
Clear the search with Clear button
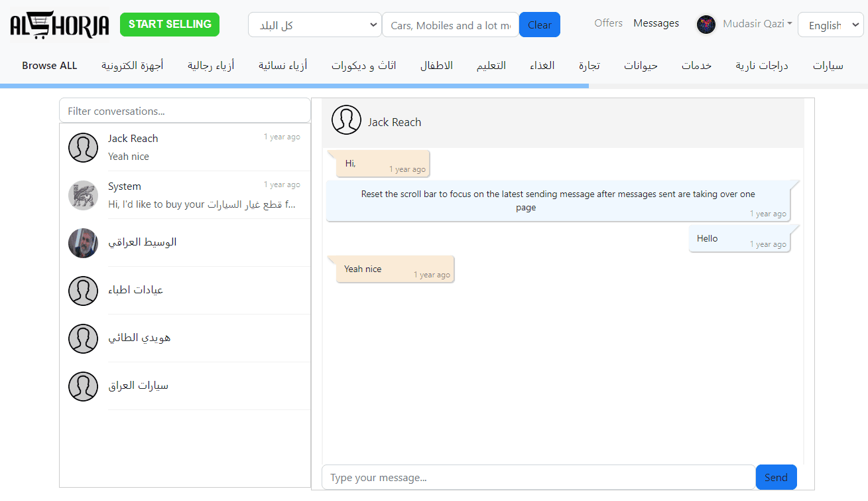(539, 25)
